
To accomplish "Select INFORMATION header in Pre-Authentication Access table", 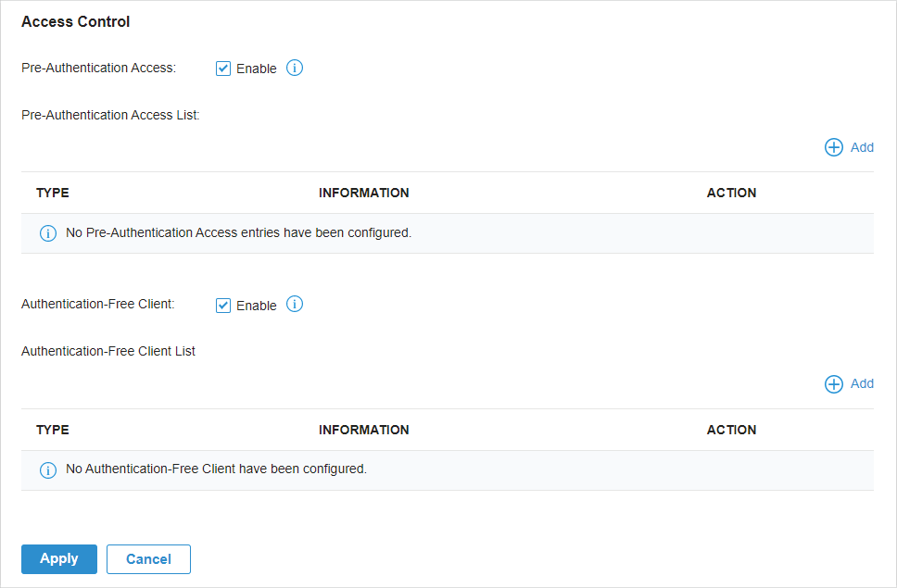I will coord(364,193).
